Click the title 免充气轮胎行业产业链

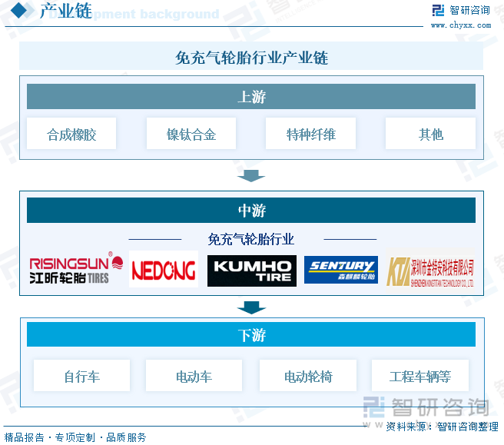coord(251,58)
